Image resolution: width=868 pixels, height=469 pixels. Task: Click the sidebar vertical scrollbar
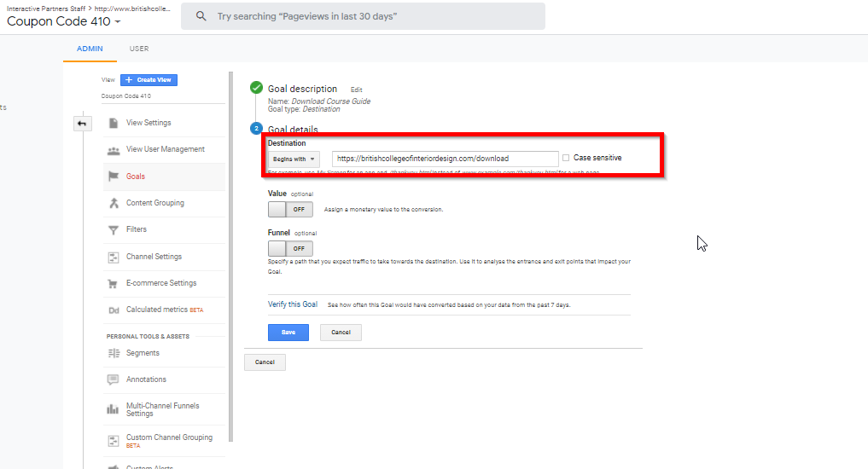coord(230,257)
